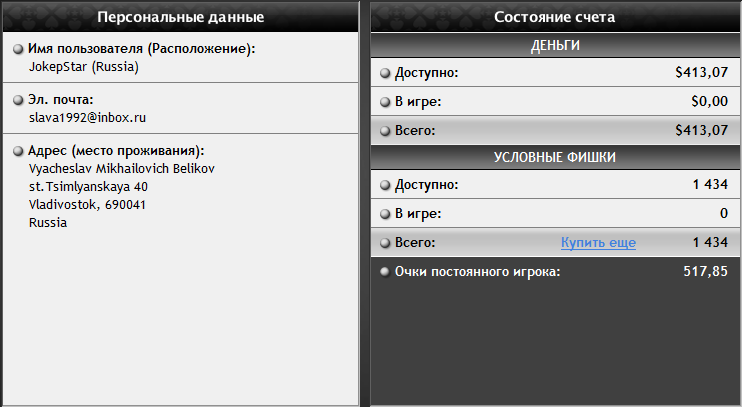Select the Всего bullet beside Купить еще
This screenshot has width=742, height=407.
[385, 243]
